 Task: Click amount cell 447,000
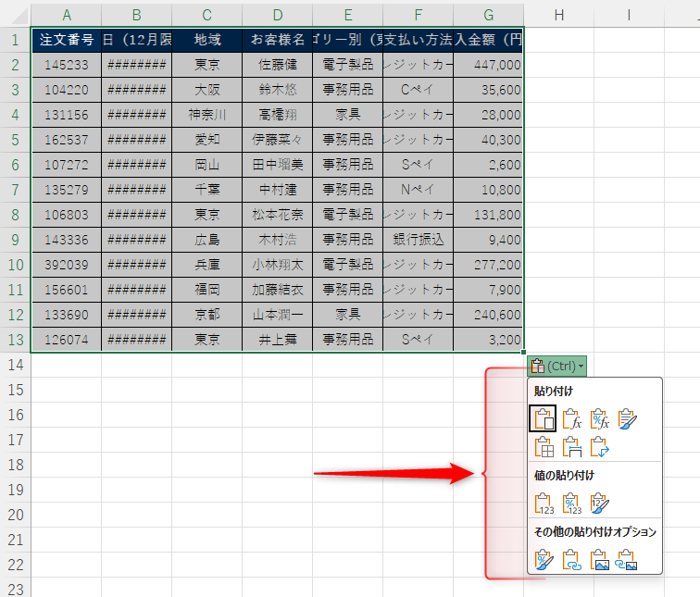pos(488,65)
